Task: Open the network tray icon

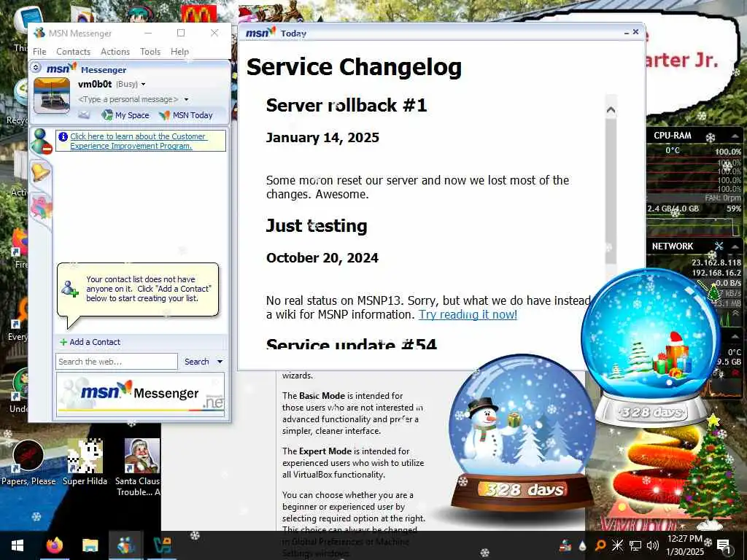Action: [635, 545]
